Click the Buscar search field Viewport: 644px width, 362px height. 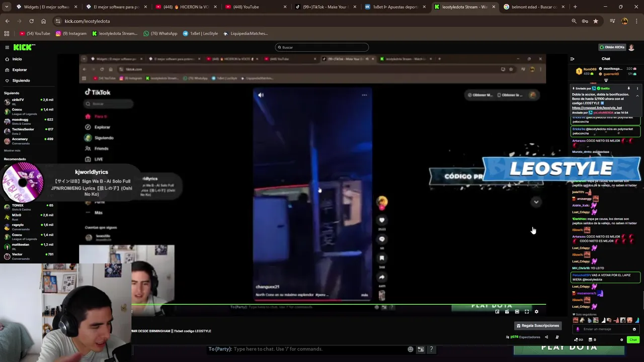[322, 47]
